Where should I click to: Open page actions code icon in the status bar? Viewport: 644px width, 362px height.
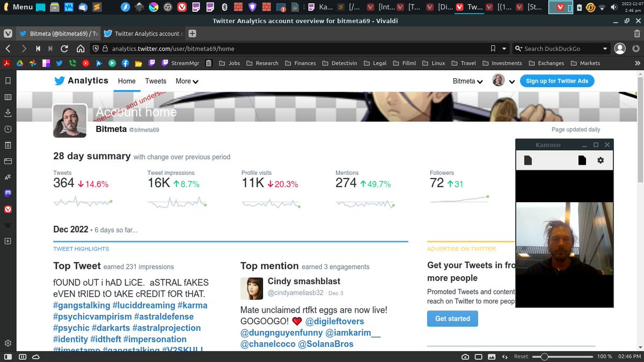(x=505, y=357)
